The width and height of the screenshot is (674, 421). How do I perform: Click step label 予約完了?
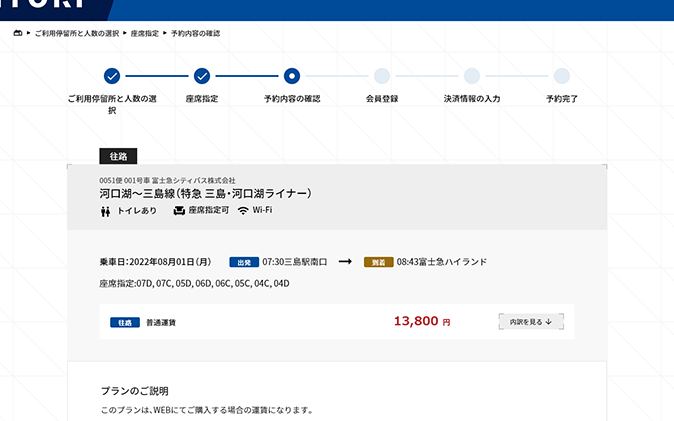point(561,99)
